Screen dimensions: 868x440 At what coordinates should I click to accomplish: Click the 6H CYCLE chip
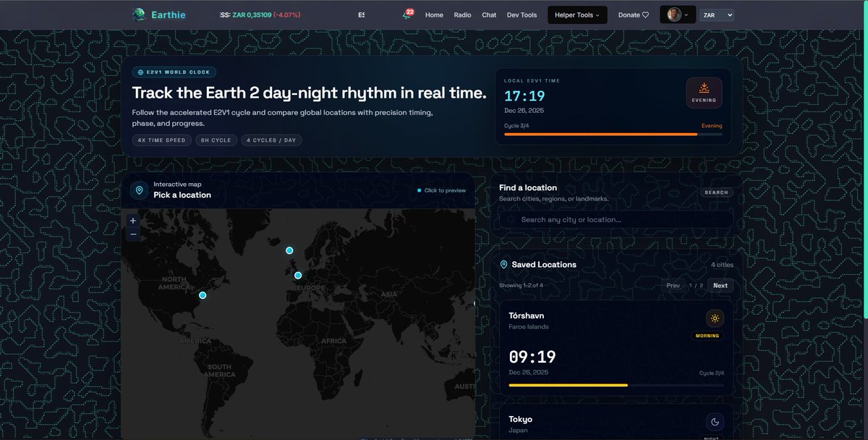[216, 140]
